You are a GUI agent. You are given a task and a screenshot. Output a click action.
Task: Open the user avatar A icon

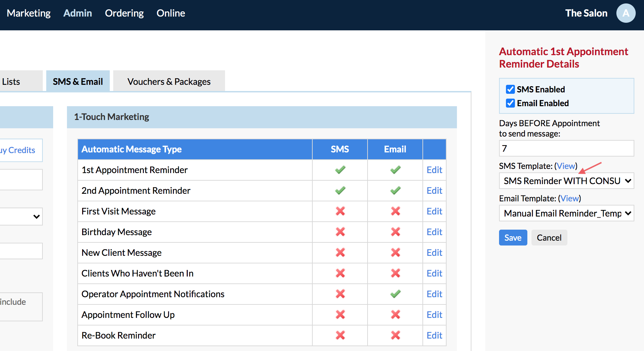[626, 13]
